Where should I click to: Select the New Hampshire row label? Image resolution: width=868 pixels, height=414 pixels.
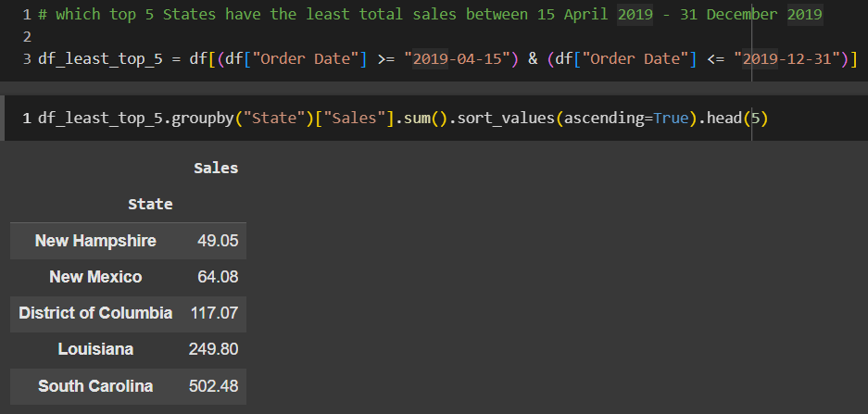click(95, 241)
